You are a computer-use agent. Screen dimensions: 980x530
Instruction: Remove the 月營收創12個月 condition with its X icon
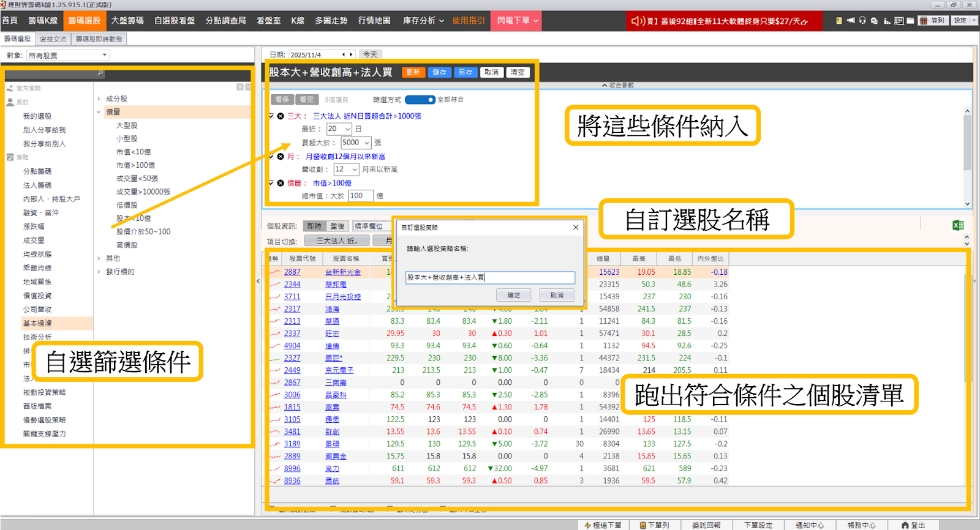coord(281,157)
